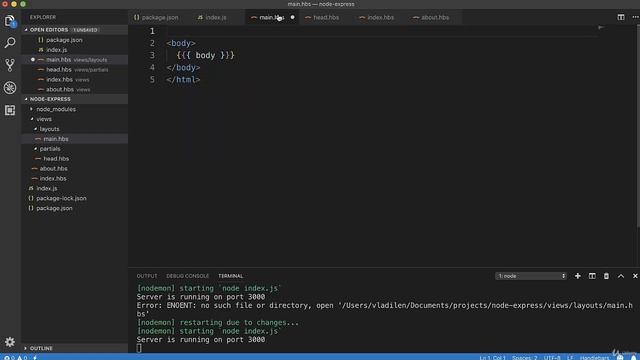The width and height of the screenshot is (640, 360).
Task: Open the Extensions view icon
Action: click(10, 110)
